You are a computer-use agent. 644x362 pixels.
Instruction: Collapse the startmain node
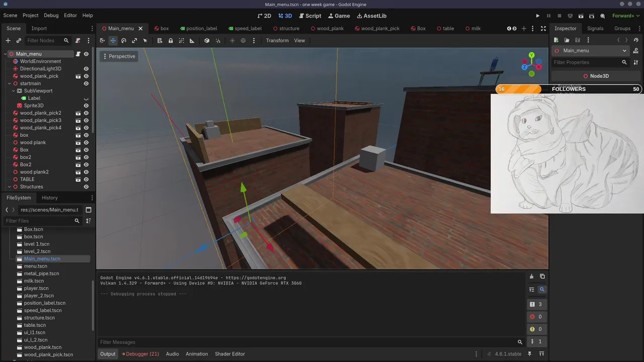click(9, 83)
